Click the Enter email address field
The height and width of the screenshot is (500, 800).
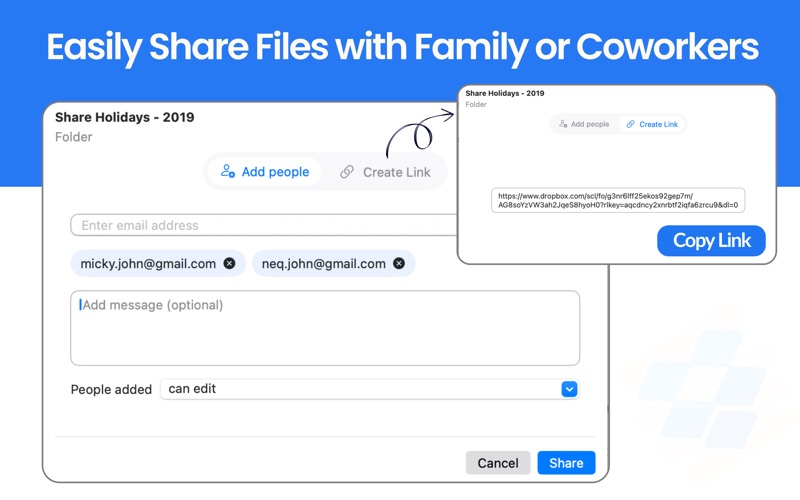click(264, 225)
